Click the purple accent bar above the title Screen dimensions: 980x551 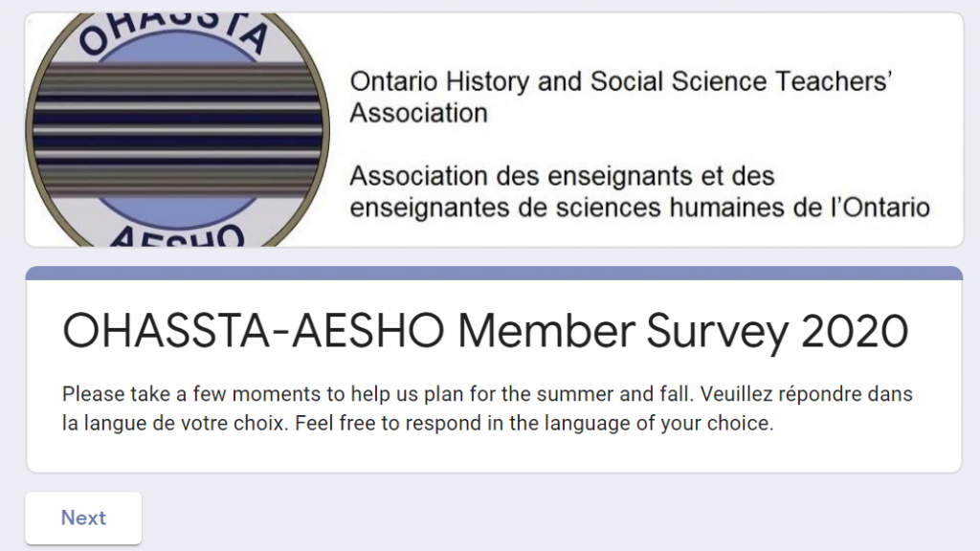pyautogui.click(x=494, y=273)
